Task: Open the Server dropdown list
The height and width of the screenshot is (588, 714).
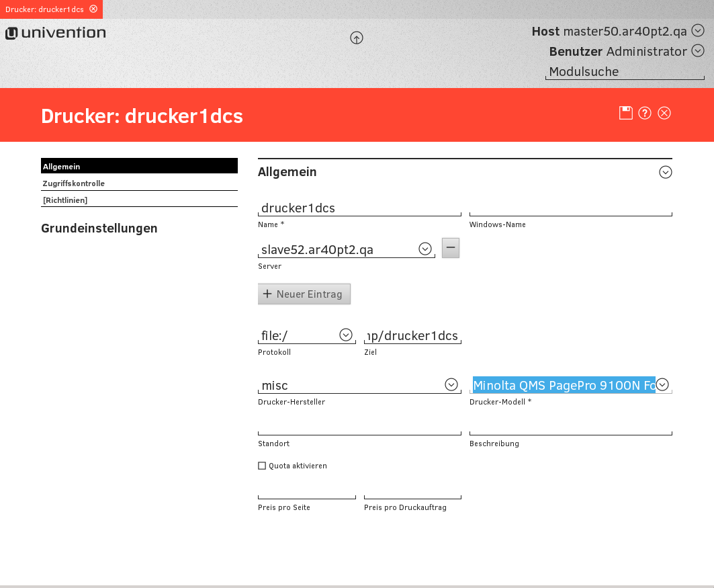Action: tap(425, 249)
